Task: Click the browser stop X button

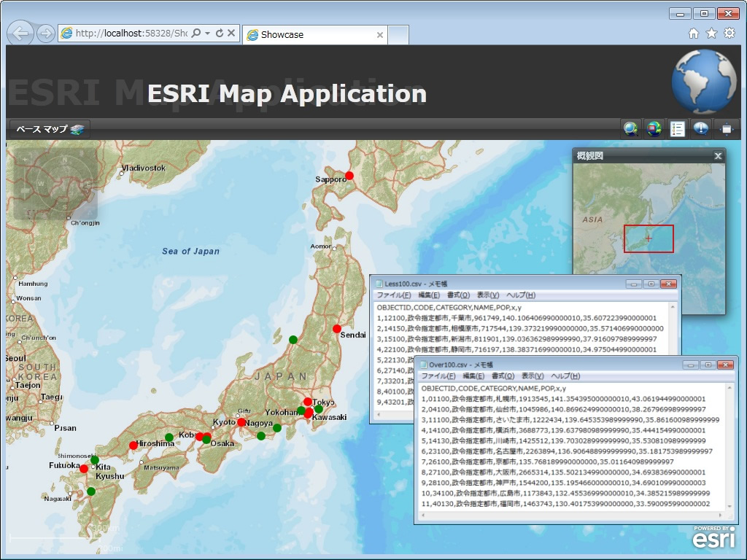Action: [x=231, y=34]
